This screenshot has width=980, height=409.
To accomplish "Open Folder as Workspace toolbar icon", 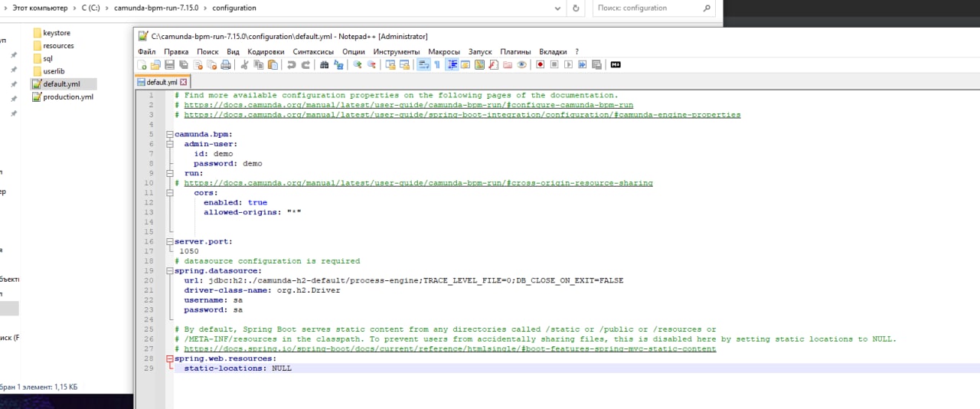I will click(507, 65).
